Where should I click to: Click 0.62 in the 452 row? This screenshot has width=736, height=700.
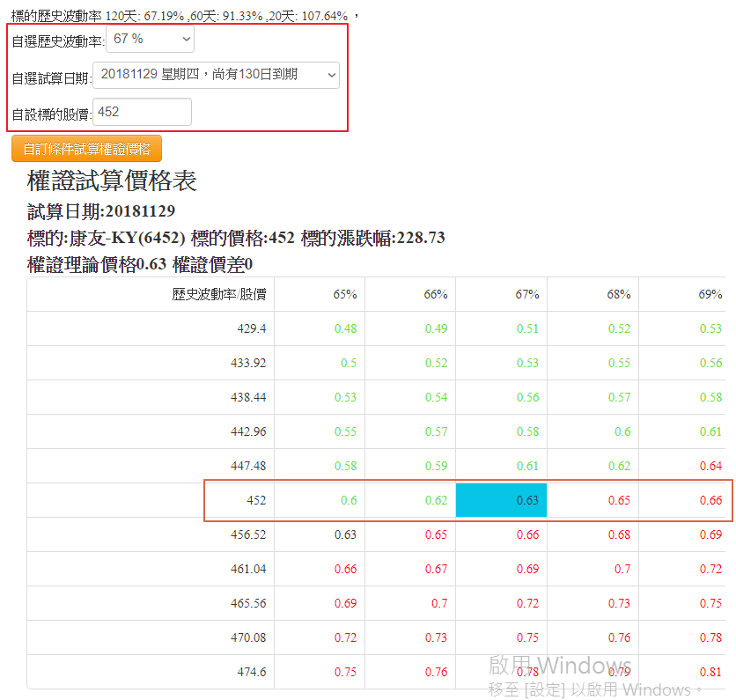(x=436, y=500)
